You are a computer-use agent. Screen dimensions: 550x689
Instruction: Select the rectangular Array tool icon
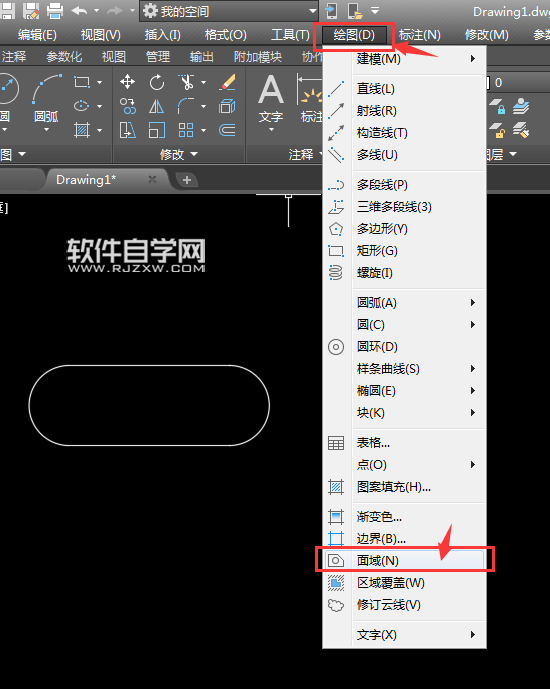click(x=186, y=130)
